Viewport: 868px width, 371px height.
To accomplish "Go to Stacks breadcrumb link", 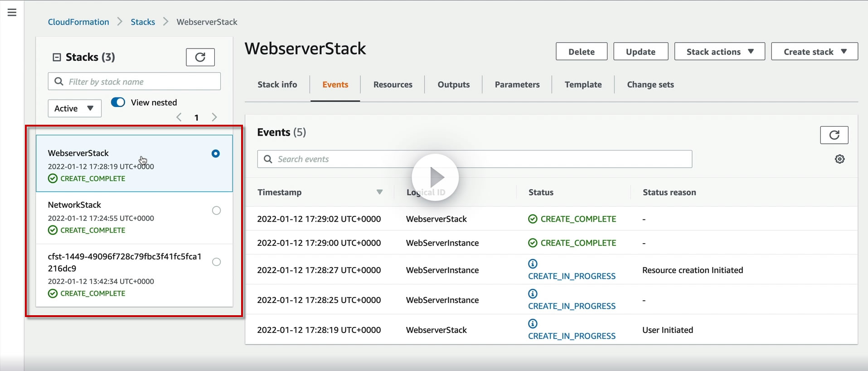I will pyautogui.click(x=143, y=22).
